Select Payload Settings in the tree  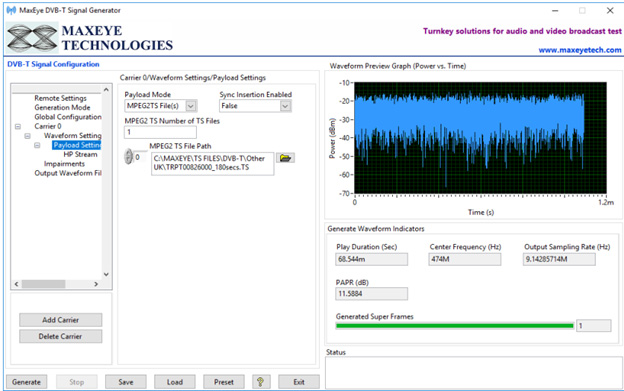click(77, 145)
